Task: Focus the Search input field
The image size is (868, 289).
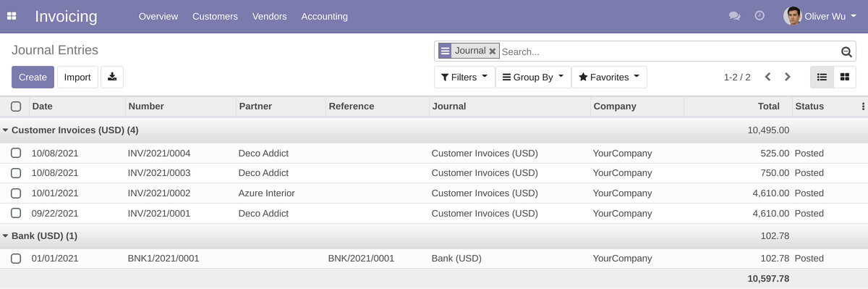Action: coord(669,52)
